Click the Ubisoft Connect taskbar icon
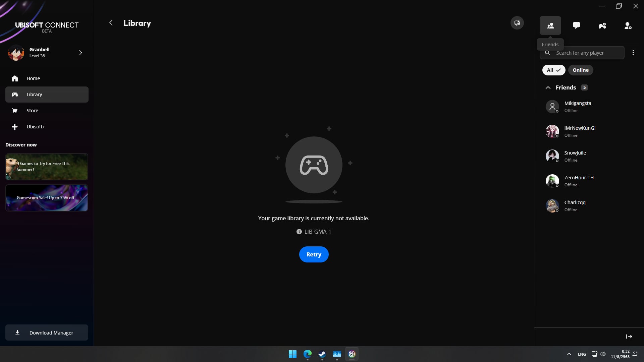 352,354
